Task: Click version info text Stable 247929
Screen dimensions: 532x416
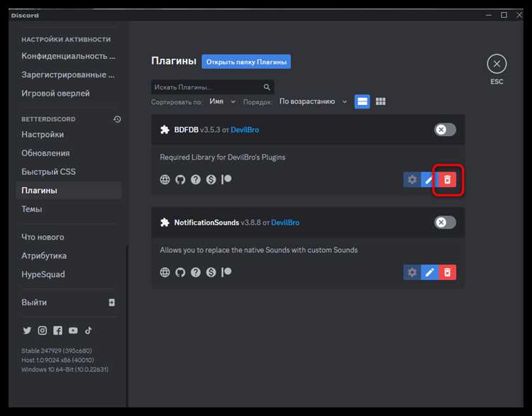Action: 57,351
